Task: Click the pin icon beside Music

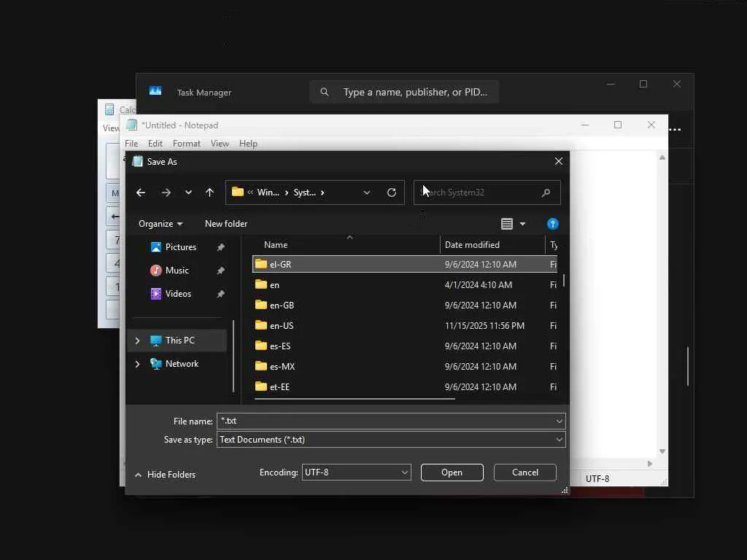Action: point(220,271)
